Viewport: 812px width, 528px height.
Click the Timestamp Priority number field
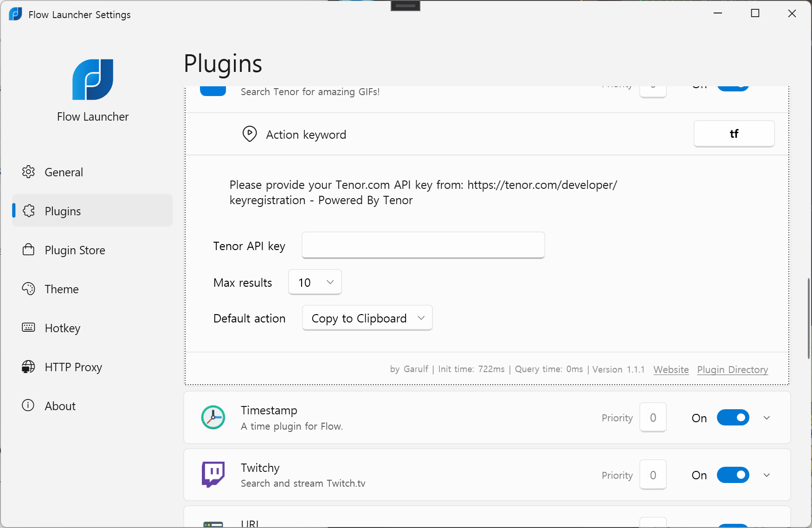pyautogui.click(x=653, y=418)
